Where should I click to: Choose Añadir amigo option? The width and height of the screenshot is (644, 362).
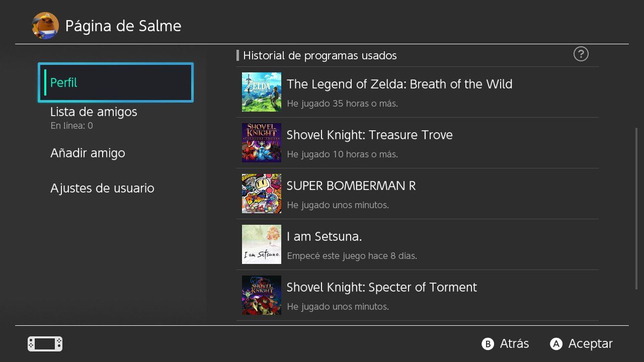click(x=88, y=153)
